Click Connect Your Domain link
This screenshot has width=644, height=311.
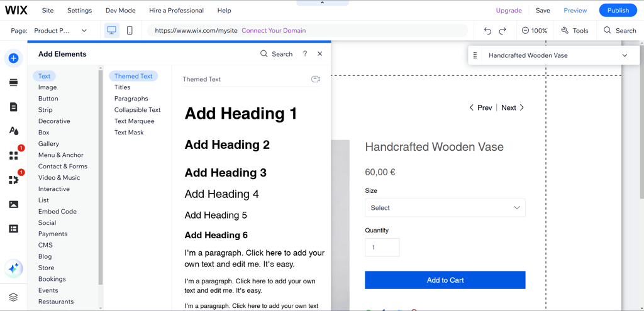(x=274, y=30)
